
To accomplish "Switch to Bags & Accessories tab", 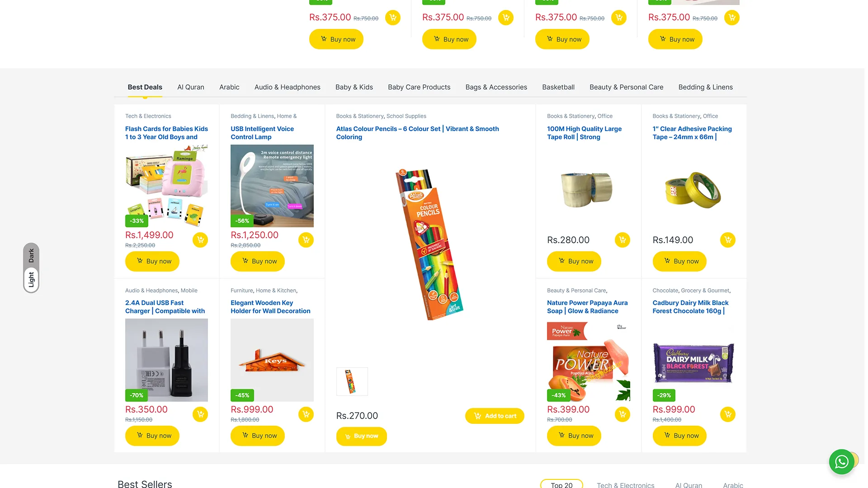I will (x=496, y=87).
